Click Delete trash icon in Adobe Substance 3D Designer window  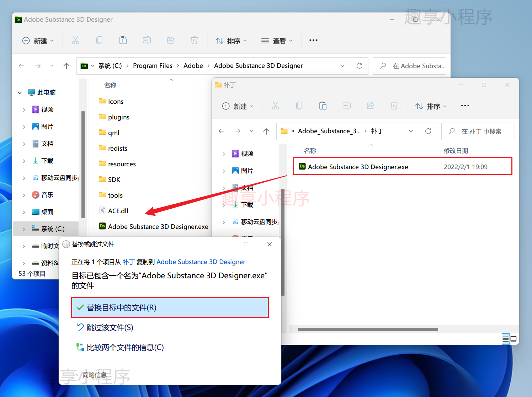tap(194, 41)
